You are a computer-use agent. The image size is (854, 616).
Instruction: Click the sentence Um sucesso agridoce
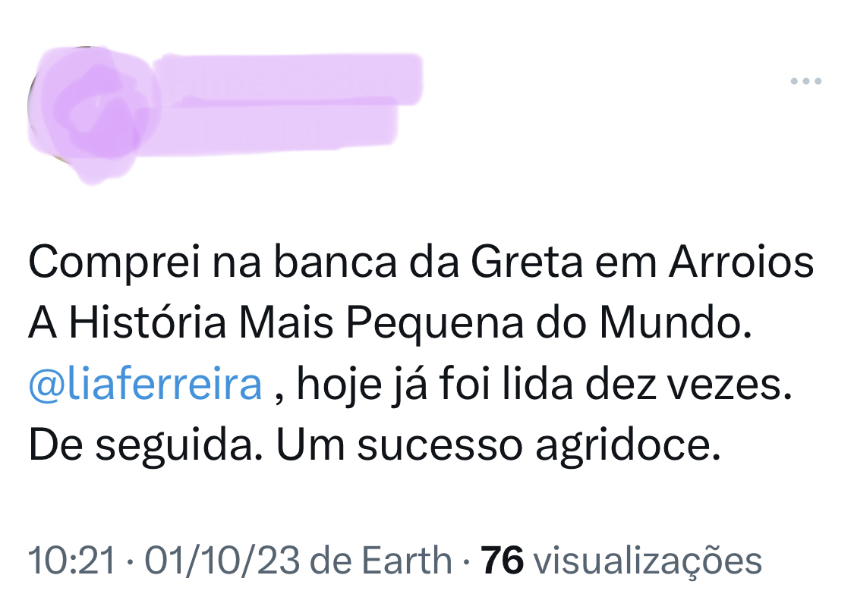click(497, 446)
